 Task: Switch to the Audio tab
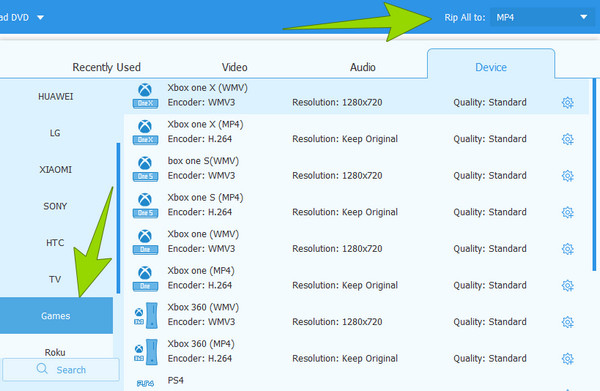(x=363, y=67)
